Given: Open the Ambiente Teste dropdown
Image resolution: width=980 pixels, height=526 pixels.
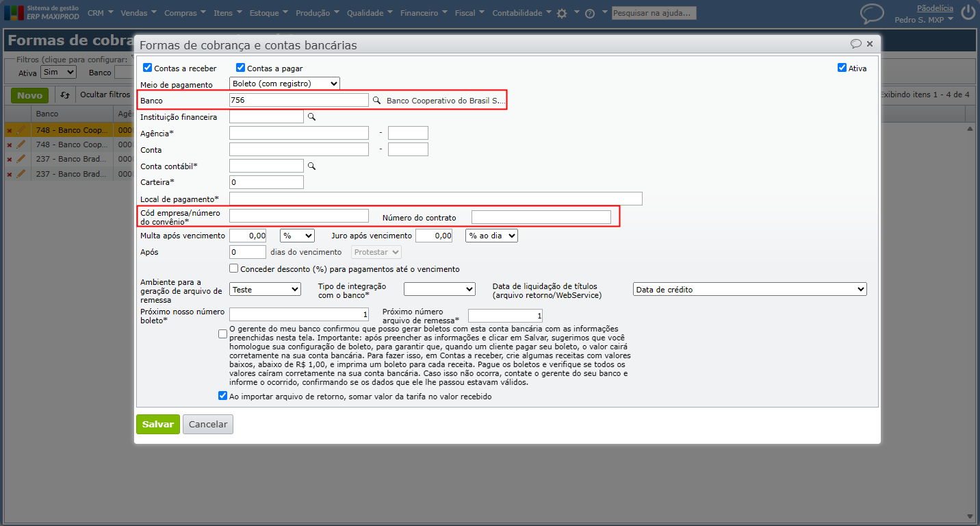Looking at the screenshot, I should pos(265,290).
